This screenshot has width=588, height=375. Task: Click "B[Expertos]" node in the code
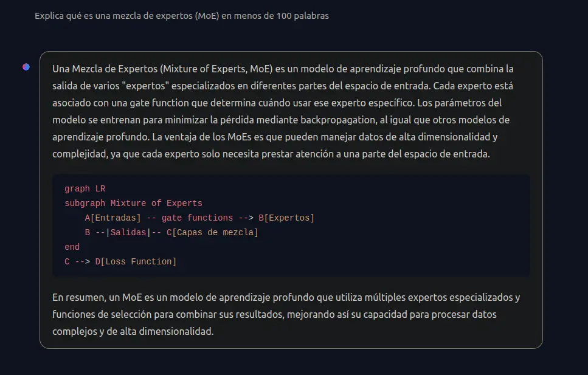pos(286,218)
